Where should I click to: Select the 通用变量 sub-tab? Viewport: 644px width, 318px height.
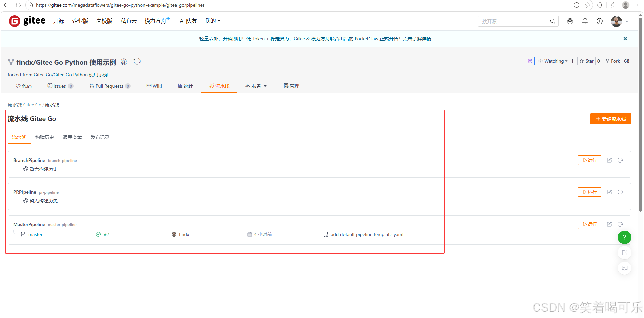coord(72,137)
